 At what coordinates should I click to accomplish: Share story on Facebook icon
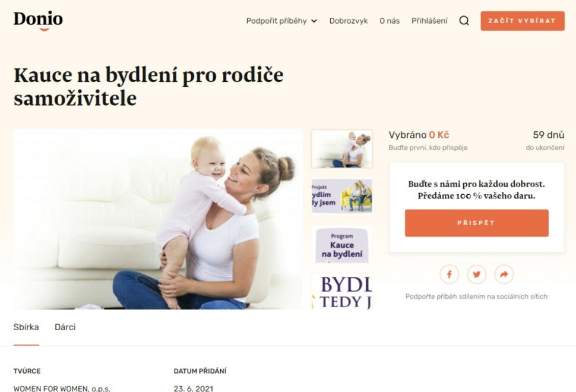pyautogui.click(x=450, y=274)
